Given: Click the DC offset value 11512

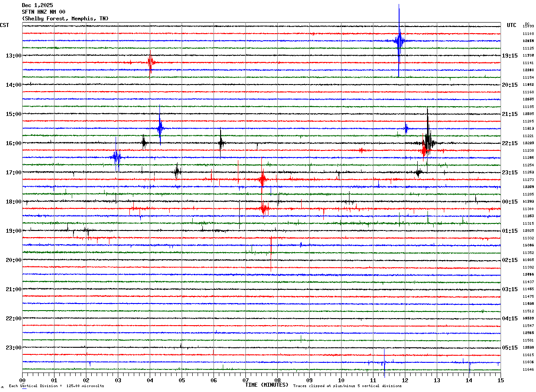Looking at the screenshot, I should click(x=528, y=311).
